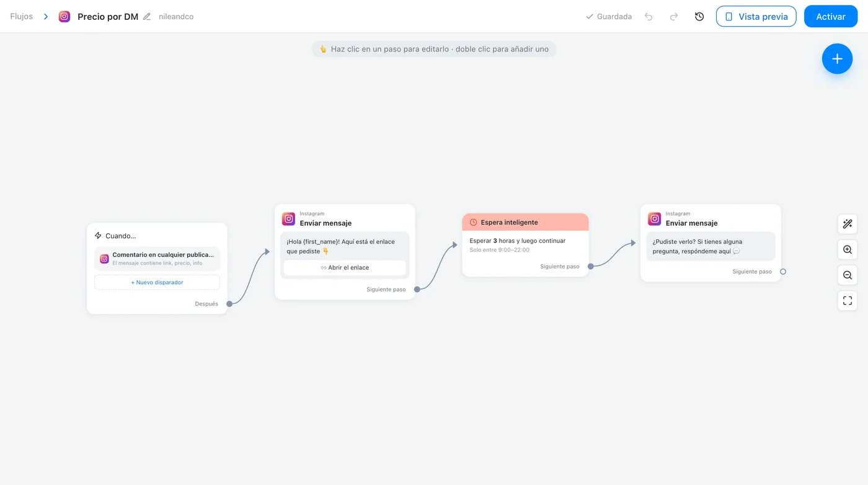Click the Instagram icon beside the flow title

64,17
